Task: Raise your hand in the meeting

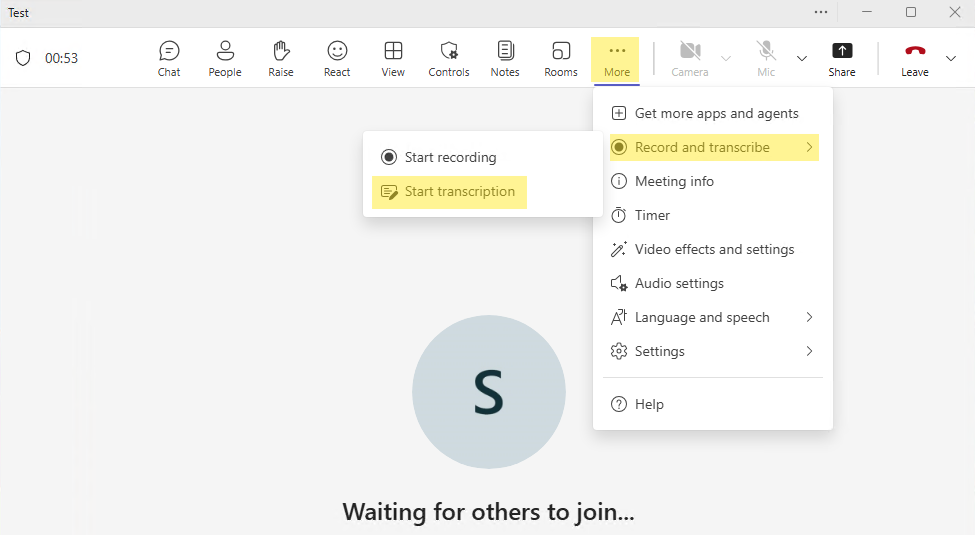Action: click(281, 58)
